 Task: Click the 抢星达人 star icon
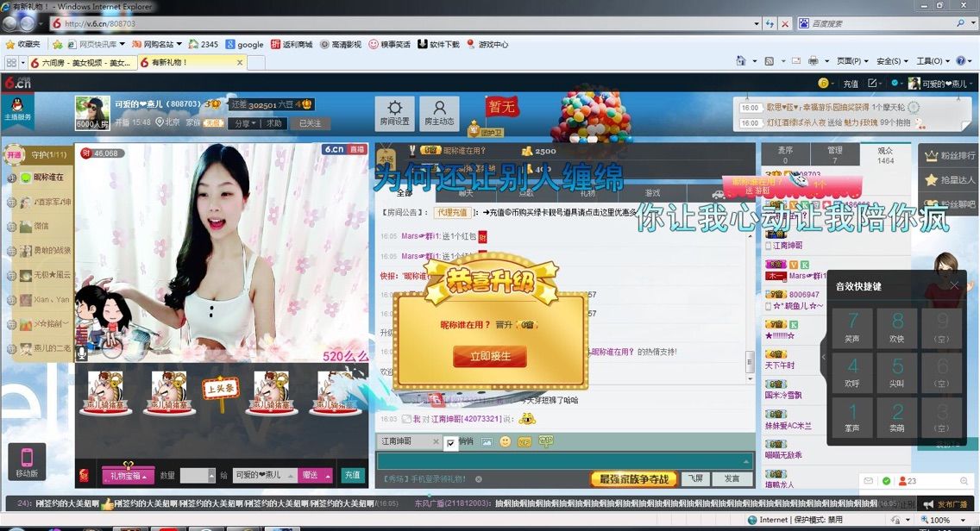pos(931,180)
